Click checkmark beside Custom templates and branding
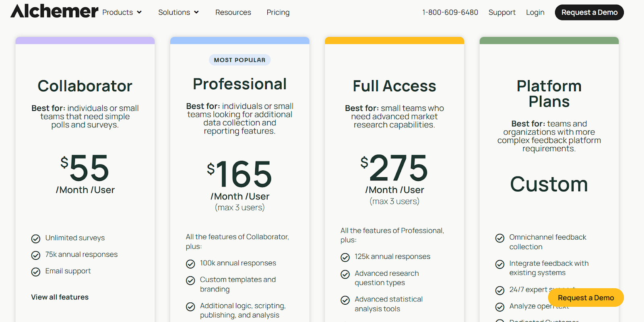 coord(190,280)
